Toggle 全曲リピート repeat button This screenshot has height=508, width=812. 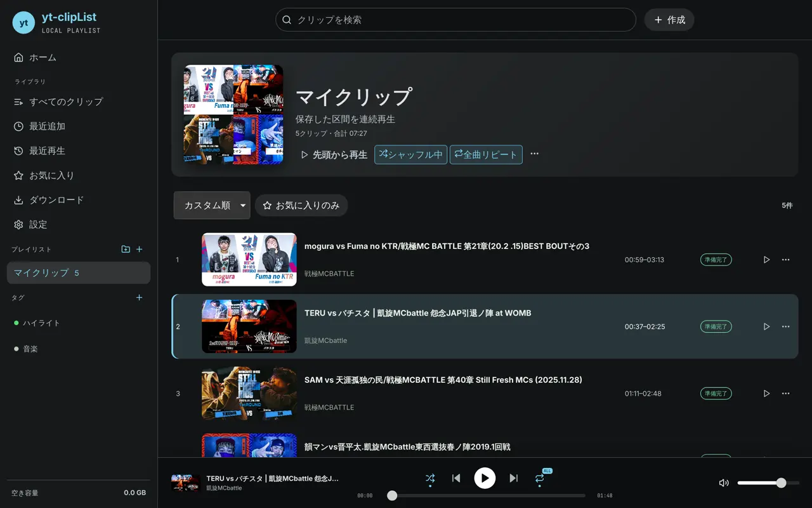(486, 155)
